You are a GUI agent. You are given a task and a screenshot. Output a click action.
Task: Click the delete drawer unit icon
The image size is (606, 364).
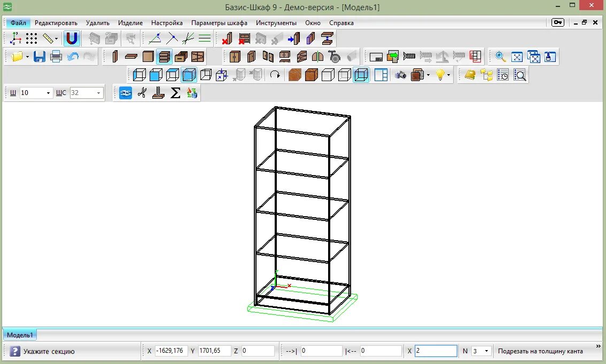click(244, 38)
